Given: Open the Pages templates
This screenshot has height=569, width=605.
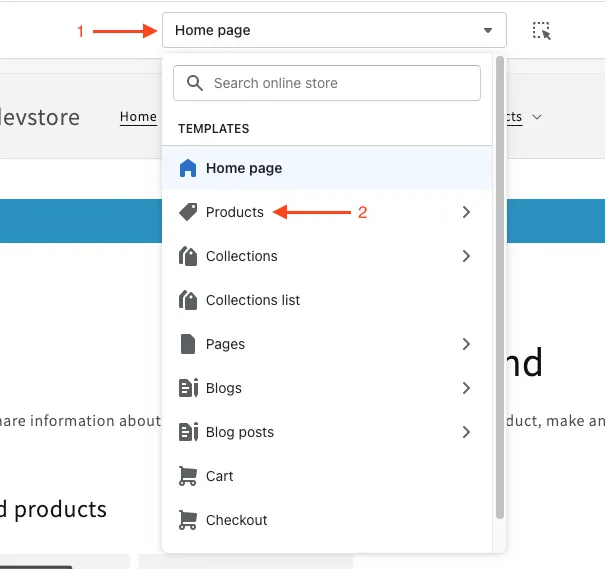Looking at the screenshot, I should tap(327, 344).
